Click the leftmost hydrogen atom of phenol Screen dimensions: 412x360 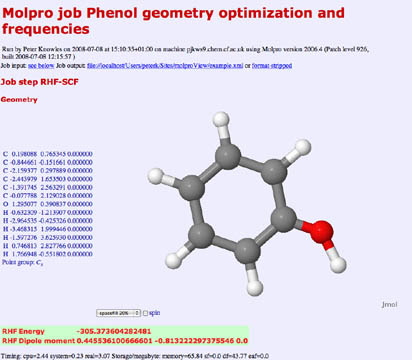coord(156,176)
